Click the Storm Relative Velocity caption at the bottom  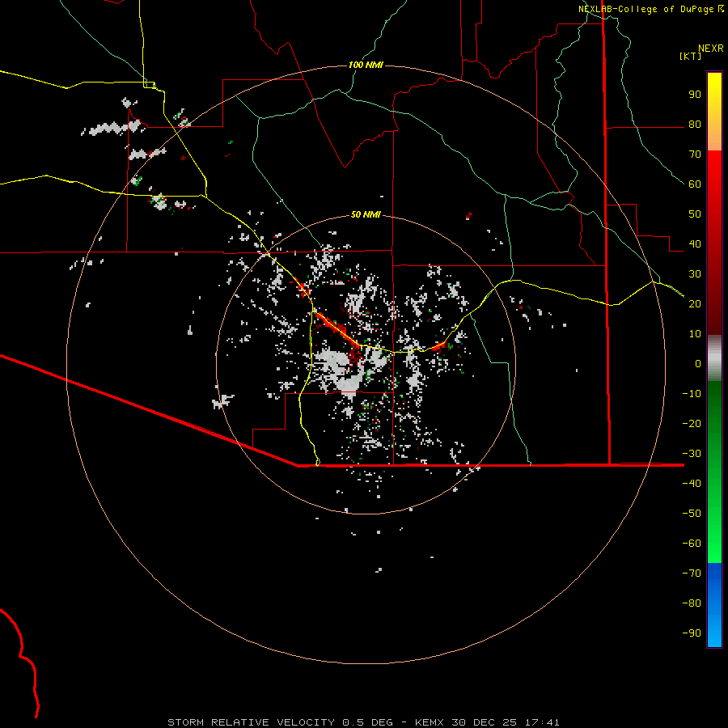363,722
